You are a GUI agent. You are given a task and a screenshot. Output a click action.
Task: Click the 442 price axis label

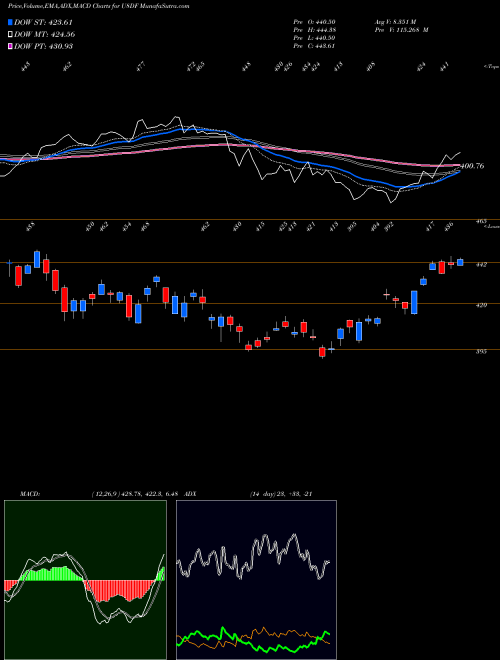(481, 265)
